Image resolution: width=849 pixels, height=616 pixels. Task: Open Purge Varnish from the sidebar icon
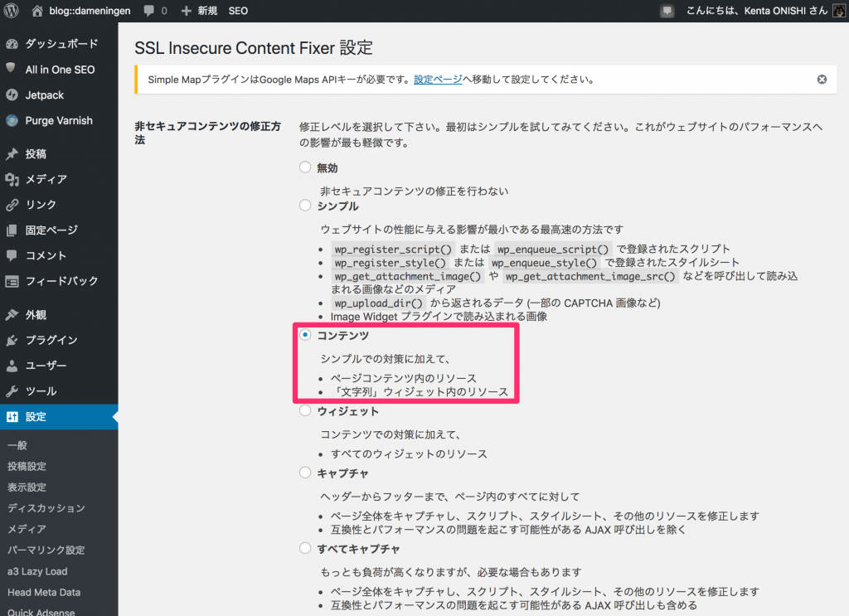[13, 121]
